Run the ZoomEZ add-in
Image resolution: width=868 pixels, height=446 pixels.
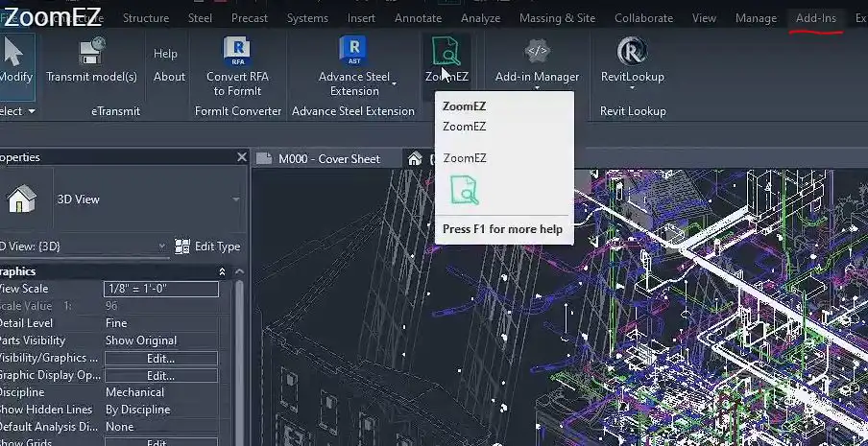(x=446, y=59)
